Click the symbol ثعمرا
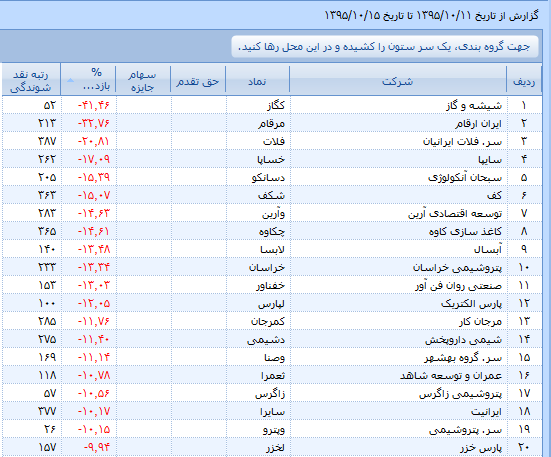Screen dimensions: 551x457 coord(273,376)
